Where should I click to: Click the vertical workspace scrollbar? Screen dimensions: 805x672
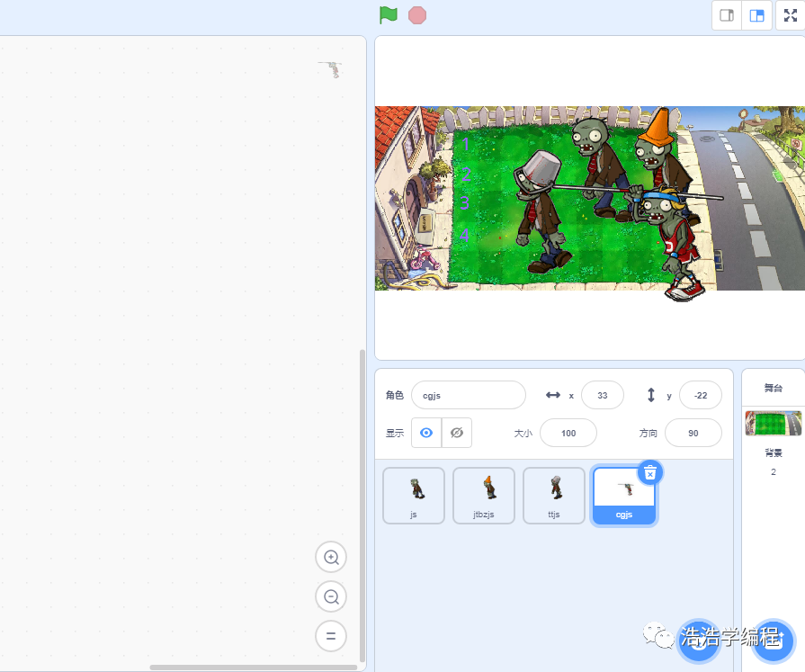(362, 506)
